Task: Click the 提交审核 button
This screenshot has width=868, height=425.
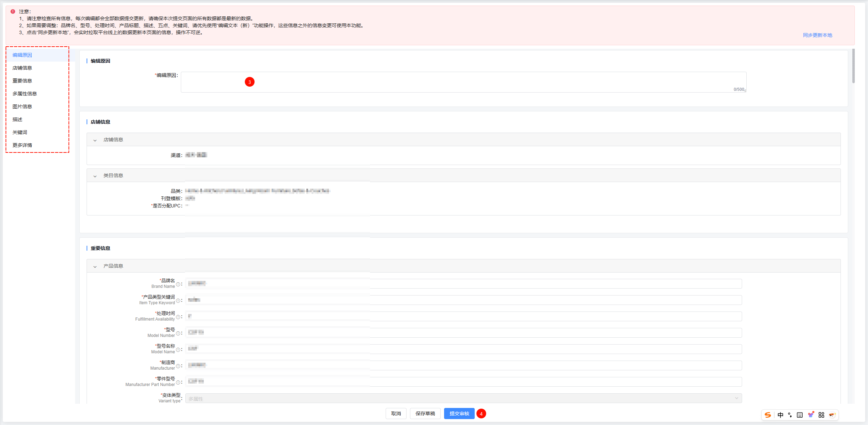Action: click(459, 414)
